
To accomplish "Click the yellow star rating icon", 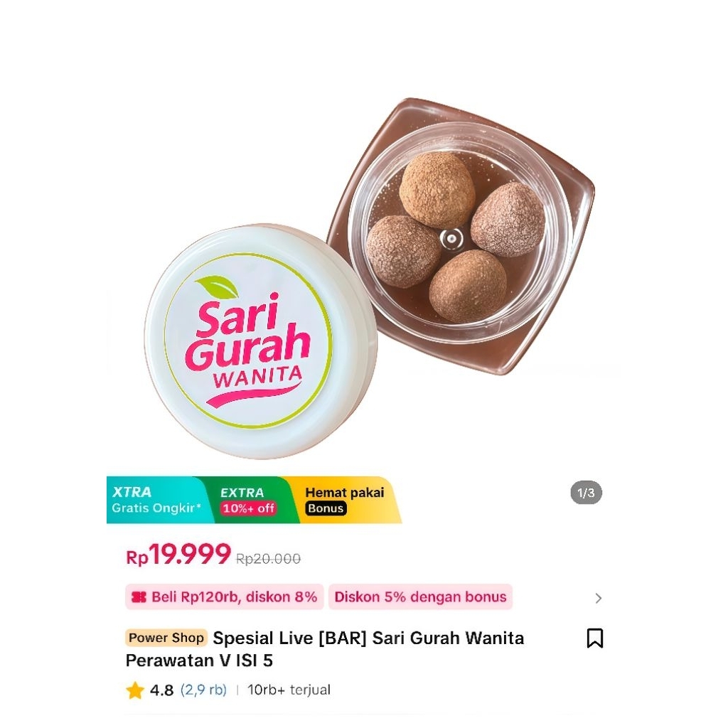I will coord(135,690).
